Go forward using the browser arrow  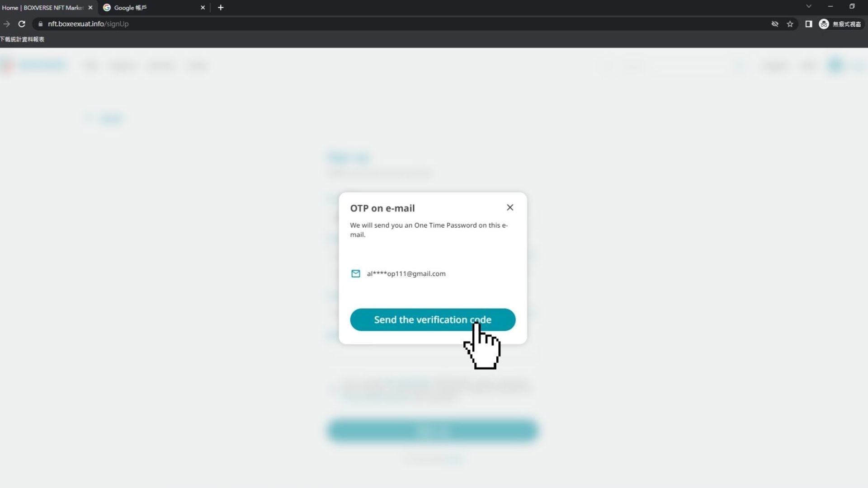point(7,24)
